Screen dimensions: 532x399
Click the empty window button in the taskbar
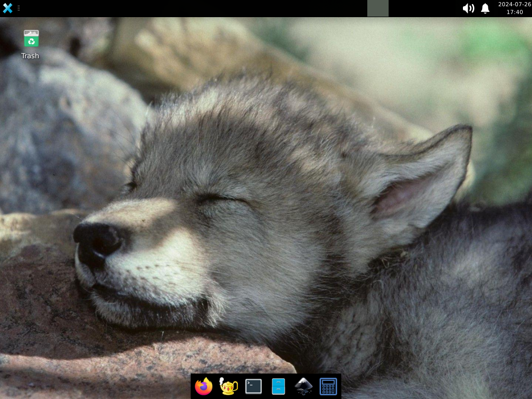[378, 8]
